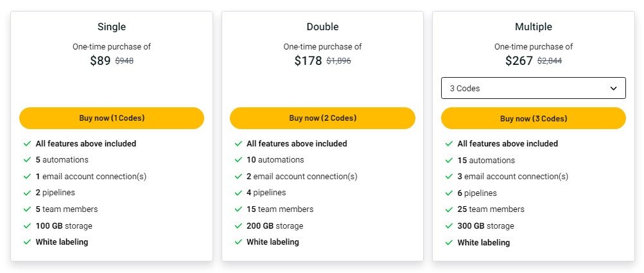Select the Single plan heading
Screen dimensions: 644x273
(112, 27)
